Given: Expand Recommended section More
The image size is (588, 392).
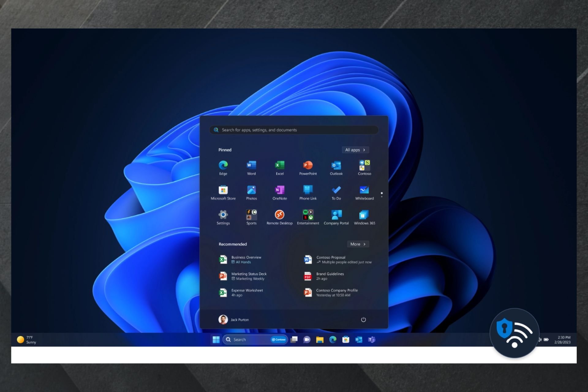Looking at the screenshot, I should tap(357, 244).
